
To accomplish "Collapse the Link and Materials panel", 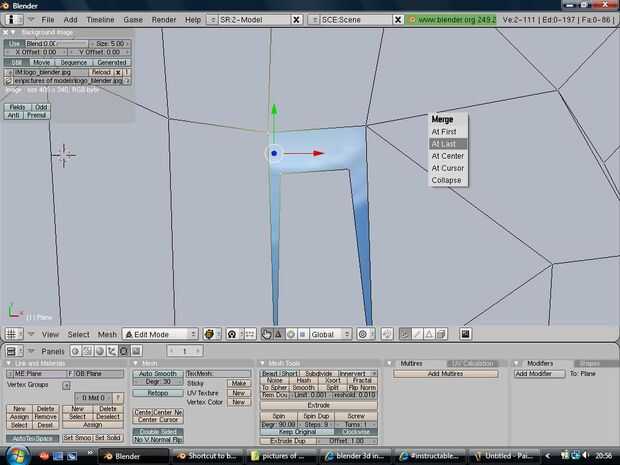I will point(8,363).
